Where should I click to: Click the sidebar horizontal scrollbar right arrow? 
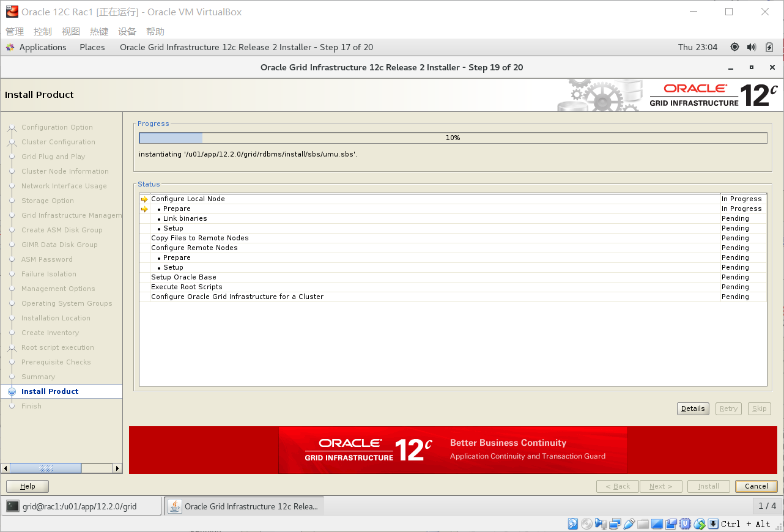point(118,468)
